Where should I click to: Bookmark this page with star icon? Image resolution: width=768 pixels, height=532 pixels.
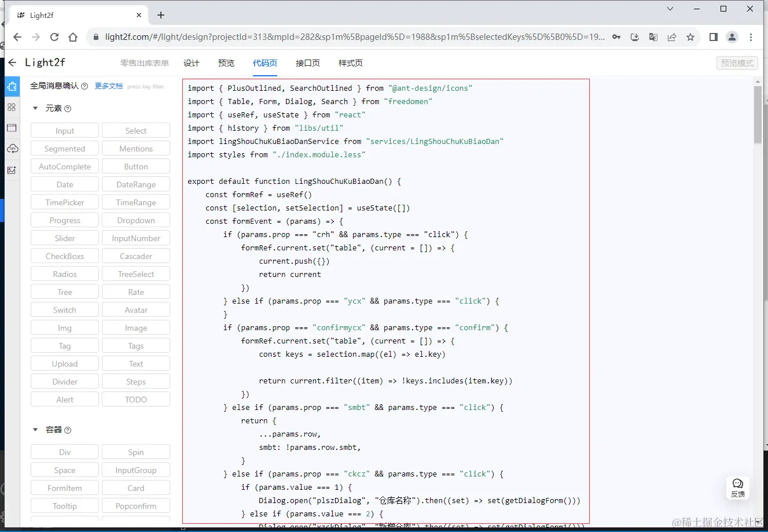click(x=690, y=37)
